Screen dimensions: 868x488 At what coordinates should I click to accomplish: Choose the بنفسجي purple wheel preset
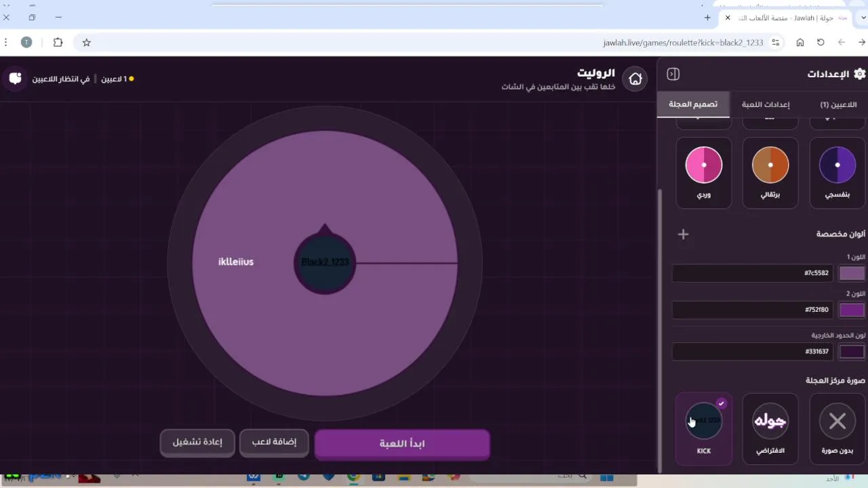click(x=837, y=172)
